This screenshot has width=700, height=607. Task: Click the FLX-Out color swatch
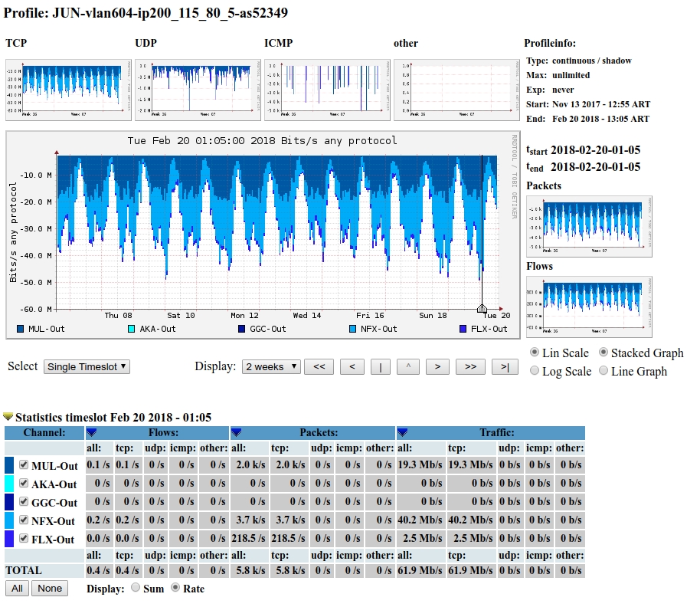point(9,540)
